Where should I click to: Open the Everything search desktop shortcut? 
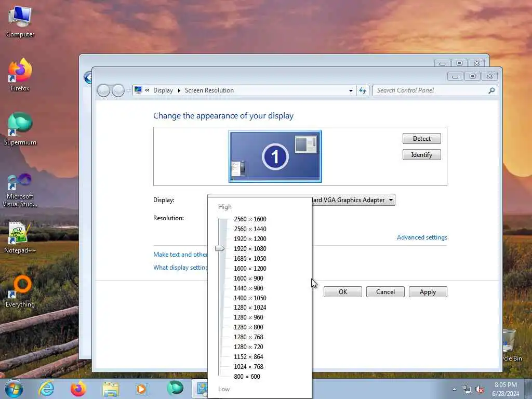pos(20,291)
